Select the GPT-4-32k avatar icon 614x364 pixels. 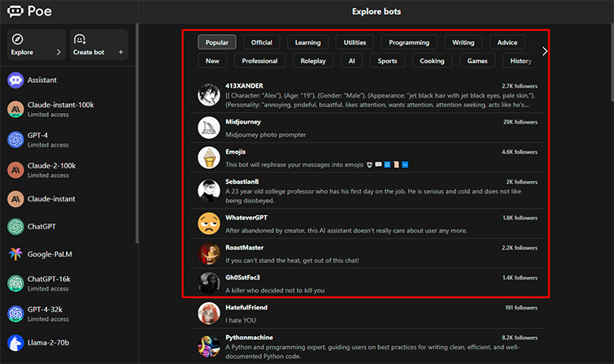[15, 314]
